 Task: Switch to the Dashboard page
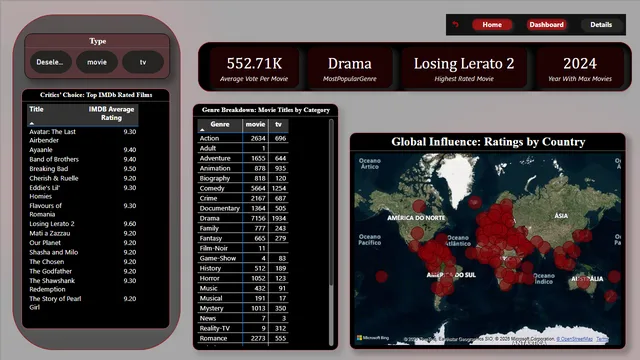pyautogui.click(x=546, y=24)
